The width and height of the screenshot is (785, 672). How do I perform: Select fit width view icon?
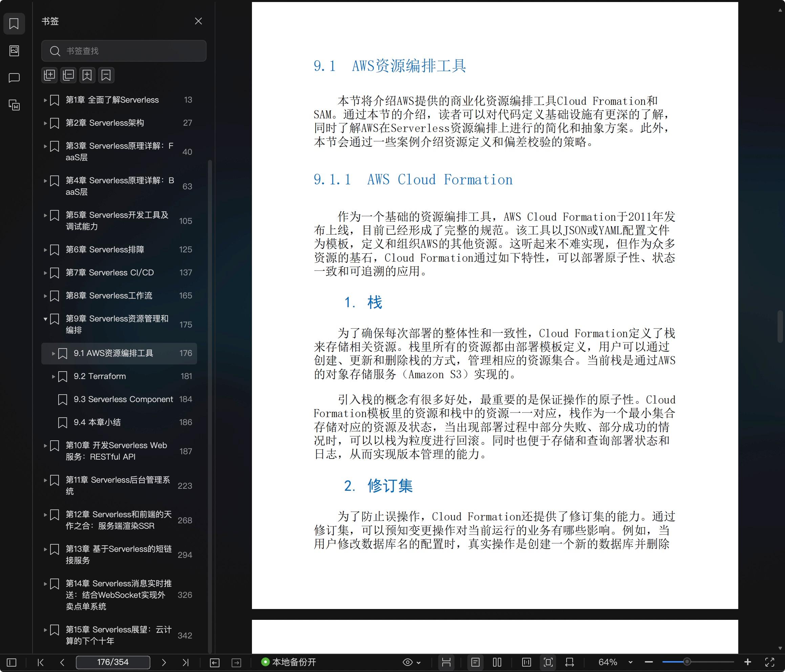pyautogui.click(x=569, y=662)
